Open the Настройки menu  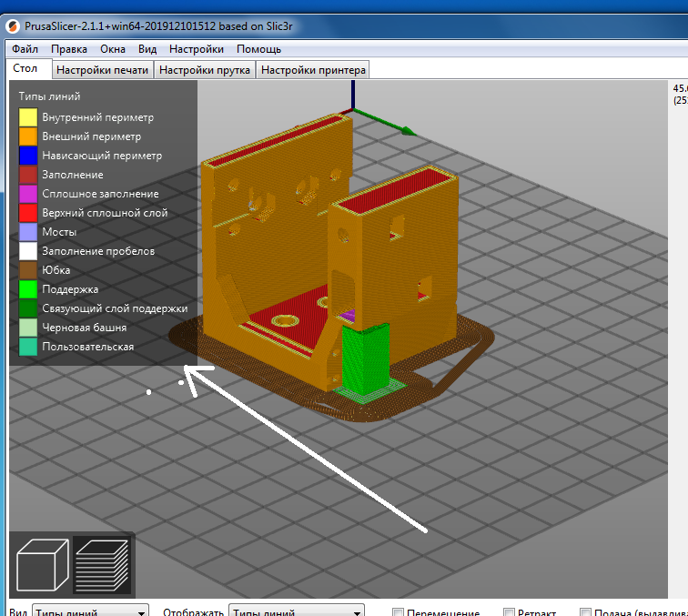197,49
